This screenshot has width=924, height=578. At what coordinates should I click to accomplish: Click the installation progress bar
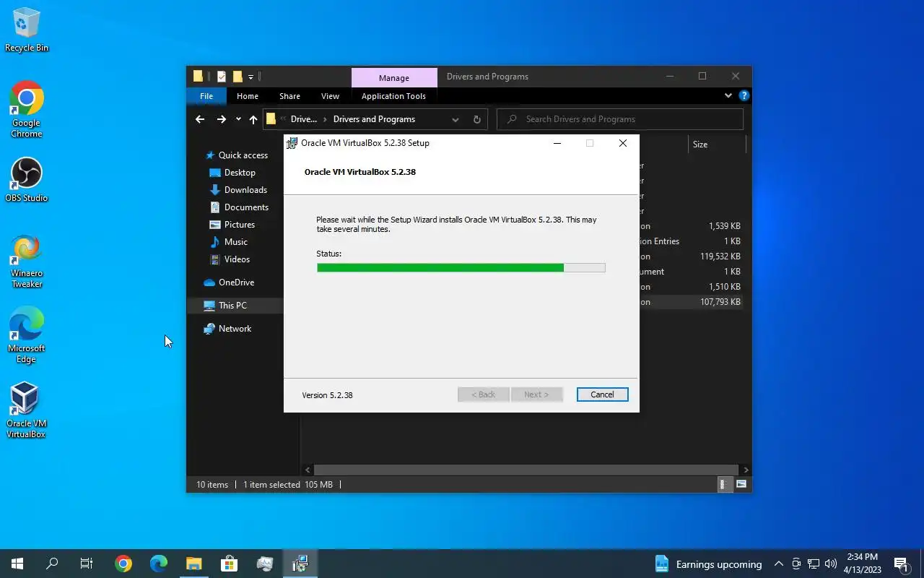(x=461, y=268)
